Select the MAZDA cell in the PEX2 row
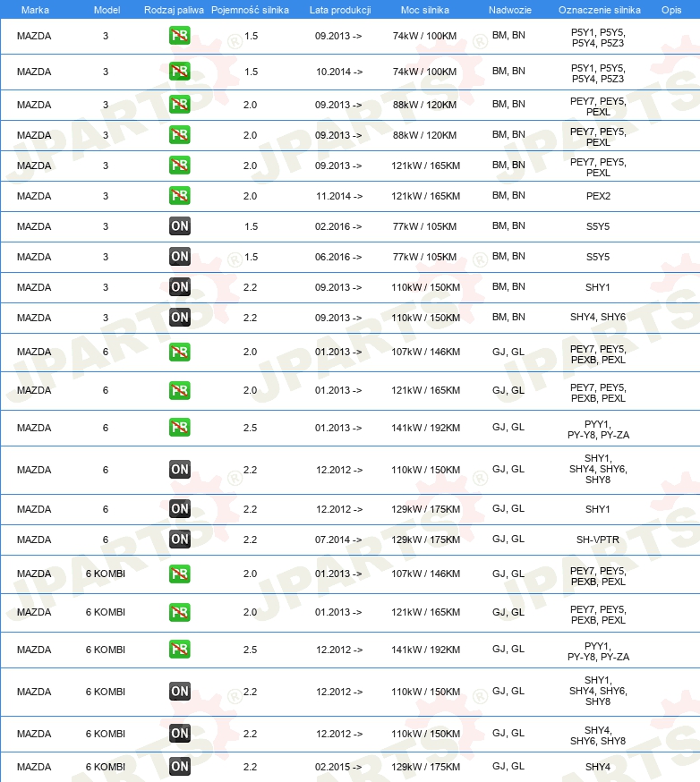The image size is (700, 782). [x=34, y=196]
